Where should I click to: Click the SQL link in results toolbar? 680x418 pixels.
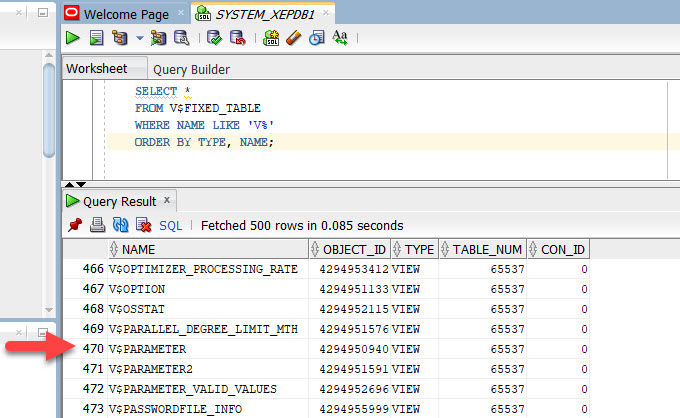click(x=170, y=225)
